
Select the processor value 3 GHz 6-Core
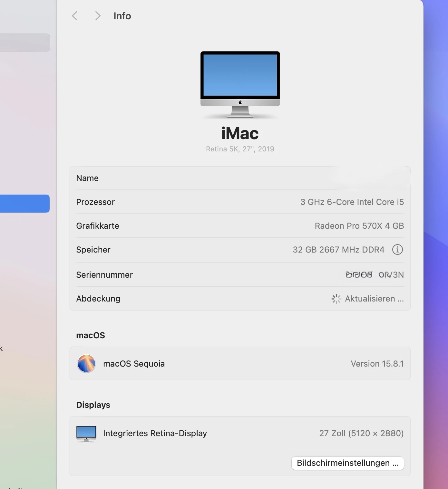tap(352, 202)
